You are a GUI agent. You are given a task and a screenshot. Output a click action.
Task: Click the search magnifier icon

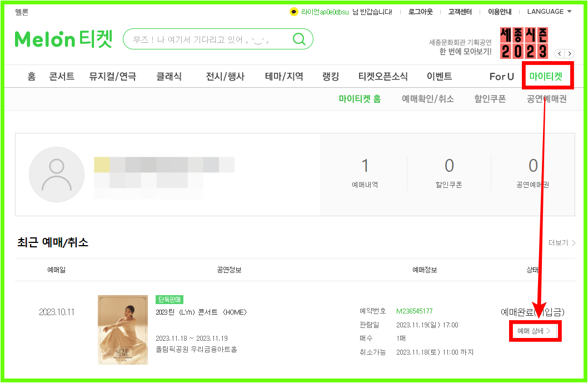(x=299, y=39)
